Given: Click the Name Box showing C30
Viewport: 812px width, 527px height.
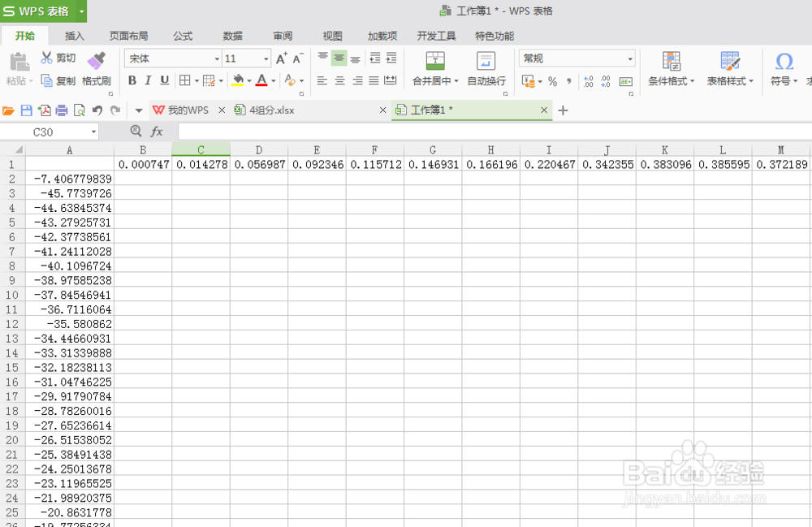Looking at the screenshot, I should [50, 132].
